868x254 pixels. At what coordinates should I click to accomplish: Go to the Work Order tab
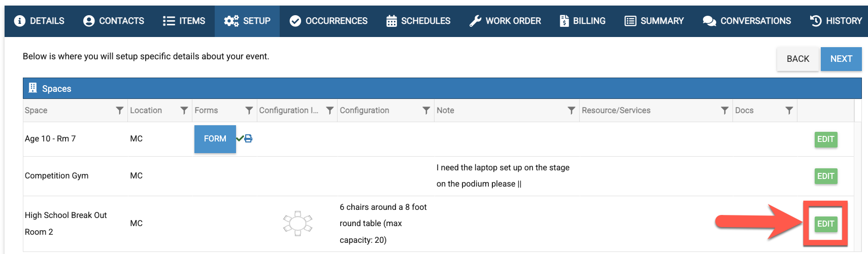click(505, 21)
